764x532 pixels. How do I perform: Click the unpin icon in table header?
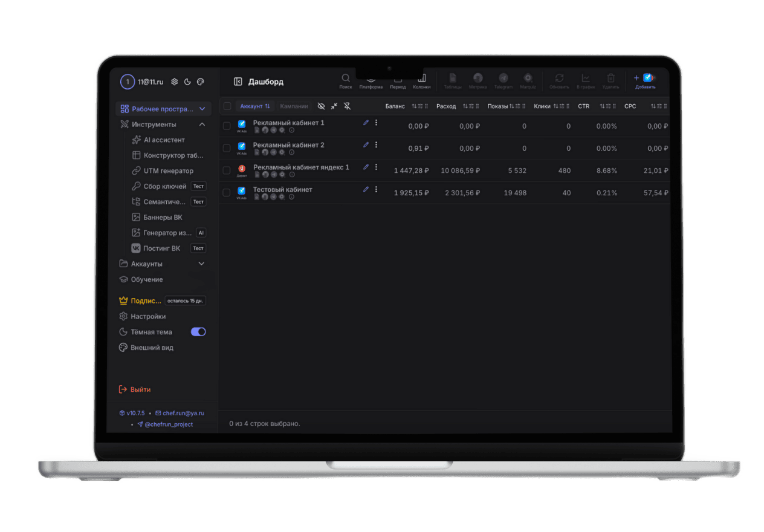pyautogui.click(x=347, y=106)
